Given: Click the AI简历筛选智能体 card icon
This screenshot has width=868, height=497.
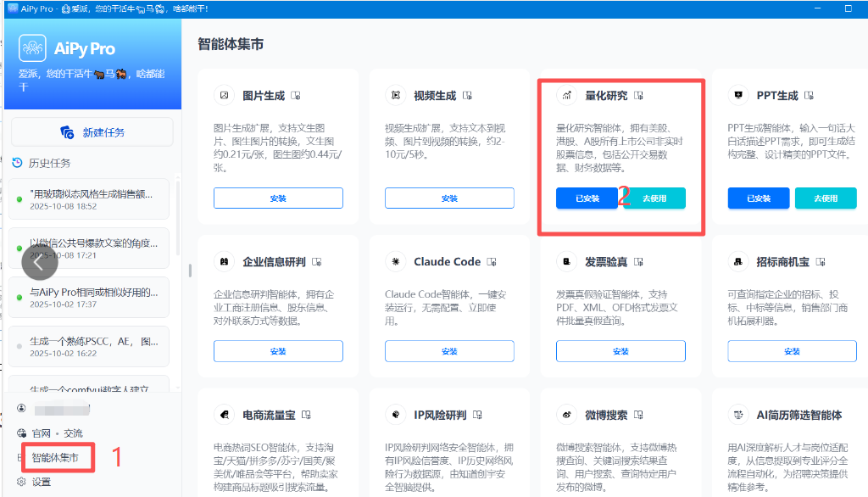Looking at the screenshot, I should pyautogui.click(x=738, y=415).
